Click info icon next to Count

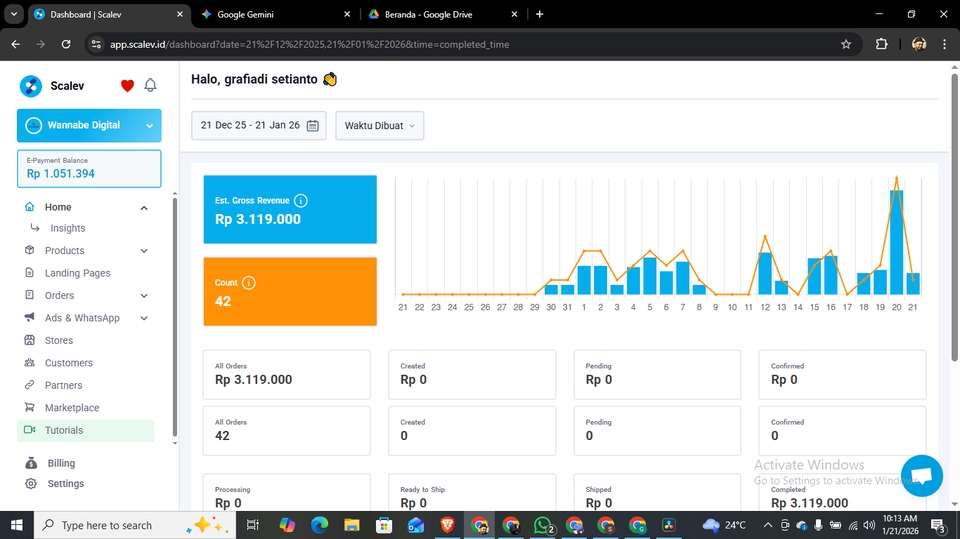[249, 282]
